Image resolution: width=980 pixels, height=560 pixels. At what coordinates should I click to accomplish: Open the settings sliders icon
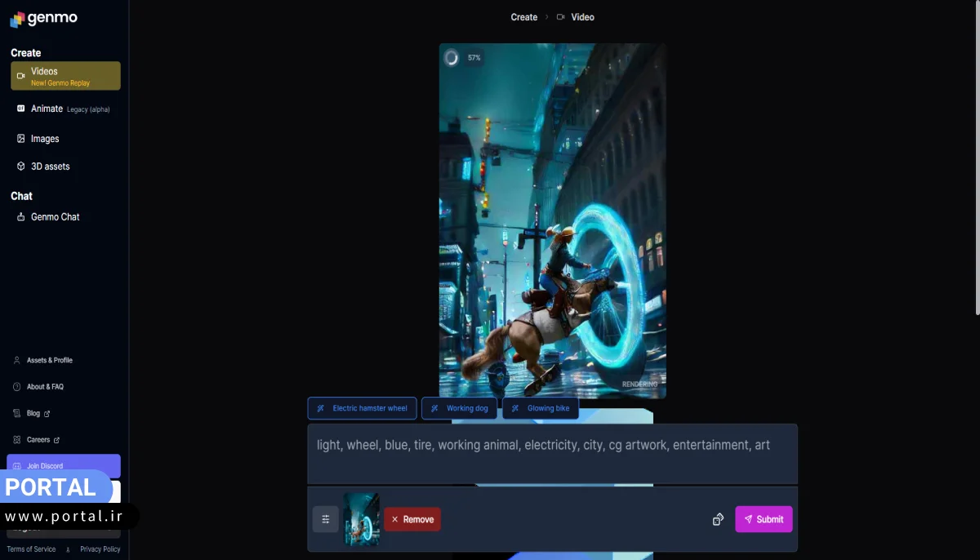point(325,519)
